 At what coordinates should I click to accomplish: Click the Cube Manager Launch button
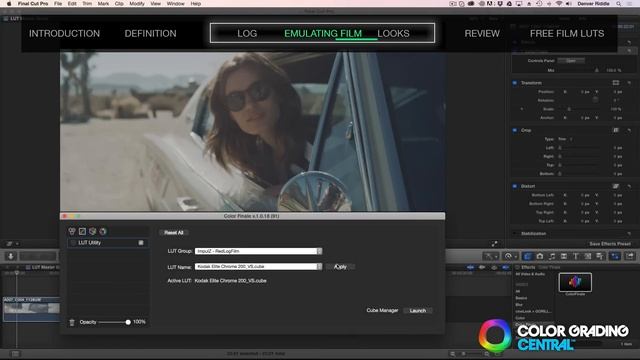click(x=418, y=311)
